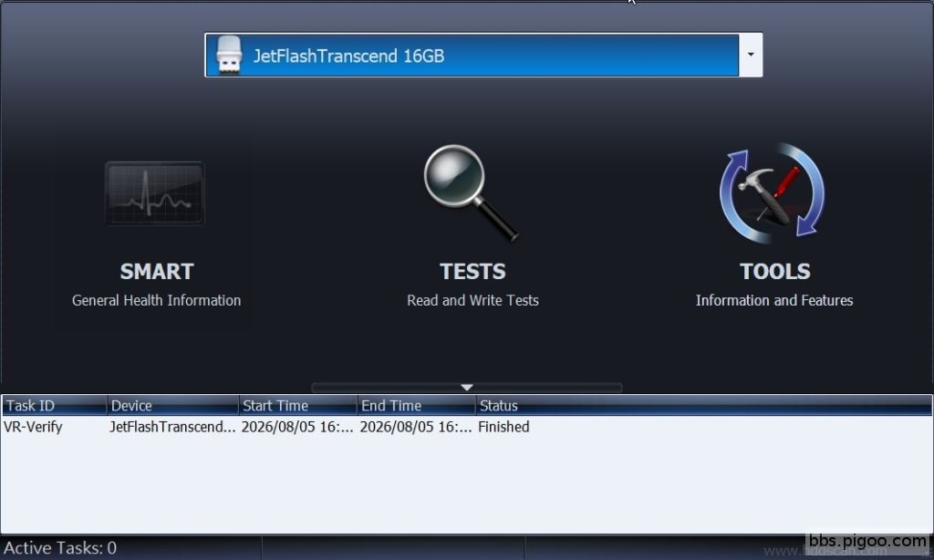Image resolution: width=934 pixels, height=560 pixels.
Task: Open the SMART health monitor icon
Action: pyautogui.click(x=155, y=193)
